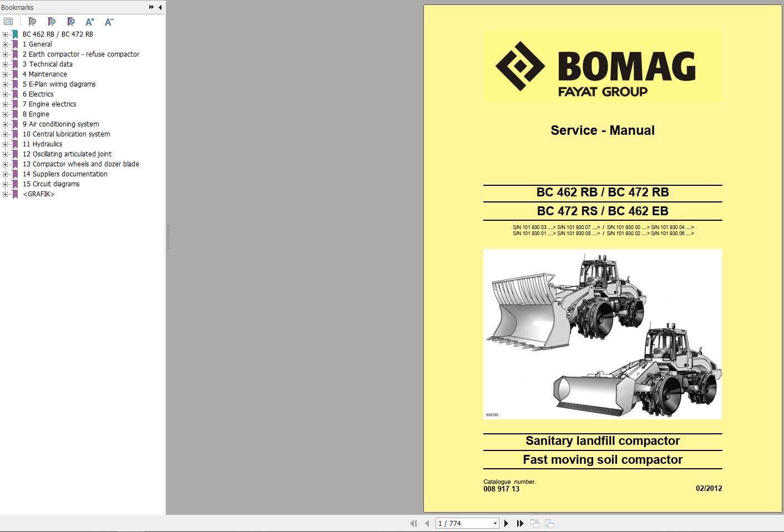Click the 'Service - Manual' title text
This screenshot has height=532, width=784.
pos(603,130)
